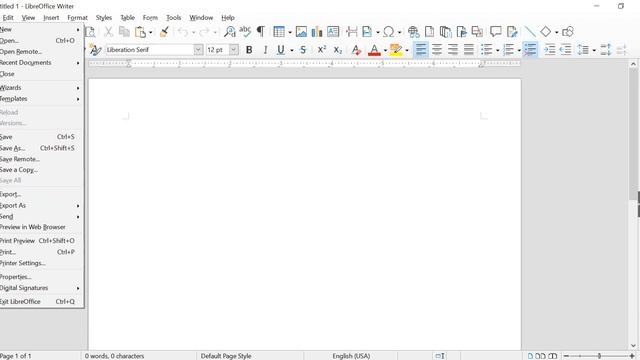This screenshot has width=640, height=360.
Task: Toggle Underline formatting
Action: click(x=281, y=50)
